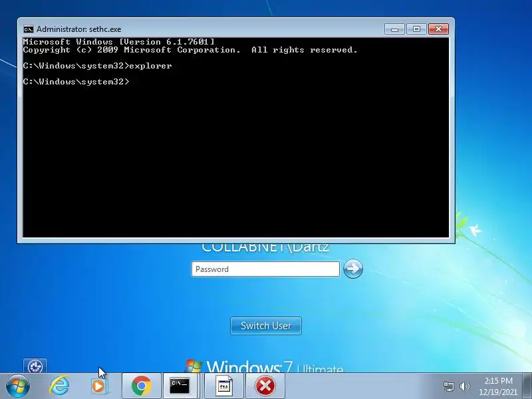Launch Google Chrome from taskbar
The width and height of the screenshot is (532, 399).
pyautogui.click(x=141, y=386)
